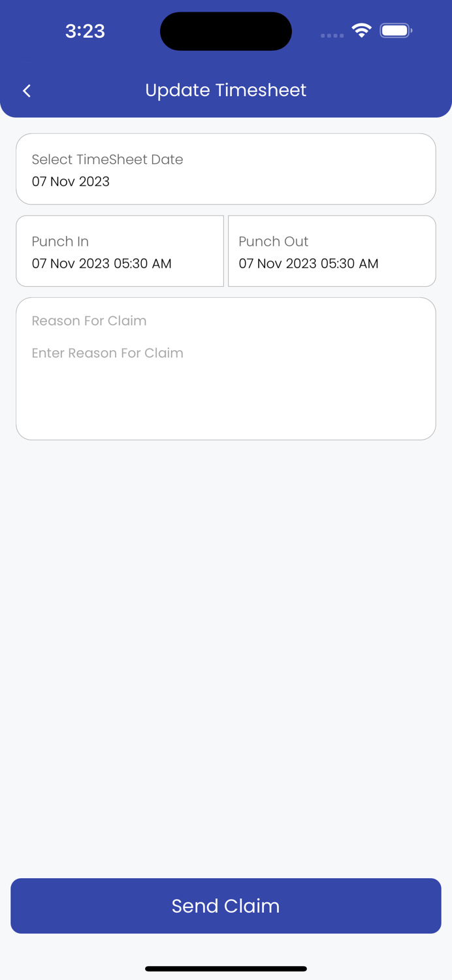Tap the battery indicator icon
Image resolution: width=452 pixels, height=980 pixels.
[x=395, y=30]
